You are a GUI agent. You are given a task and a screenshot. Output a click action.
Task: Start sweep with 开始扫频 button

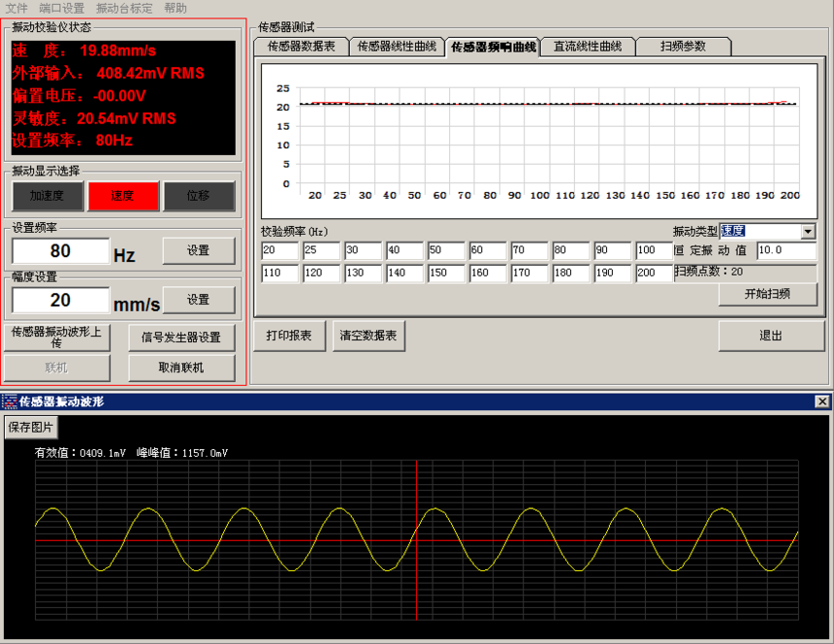pyautogui.click(x=767, y=294)
